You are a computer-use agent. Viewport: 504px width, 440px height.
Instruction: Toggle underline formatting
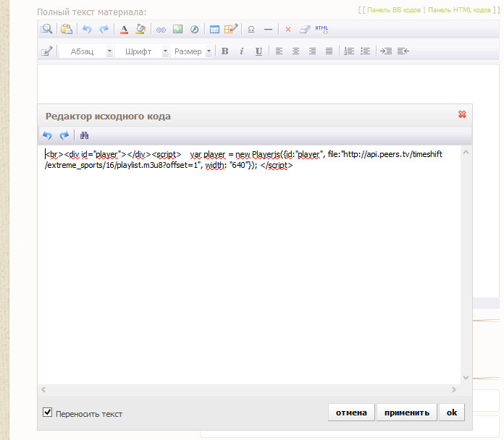point(259,51)
